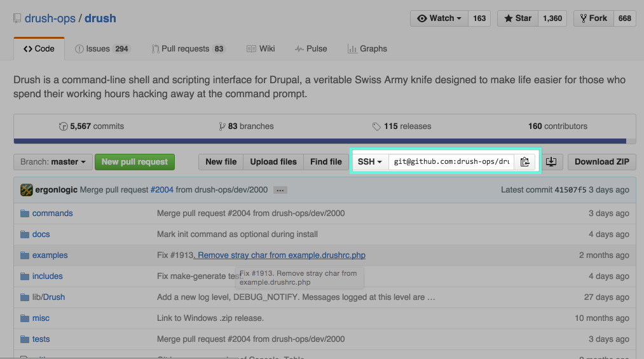
Task: Open the misc folder
Action: (x=41, y=318)
